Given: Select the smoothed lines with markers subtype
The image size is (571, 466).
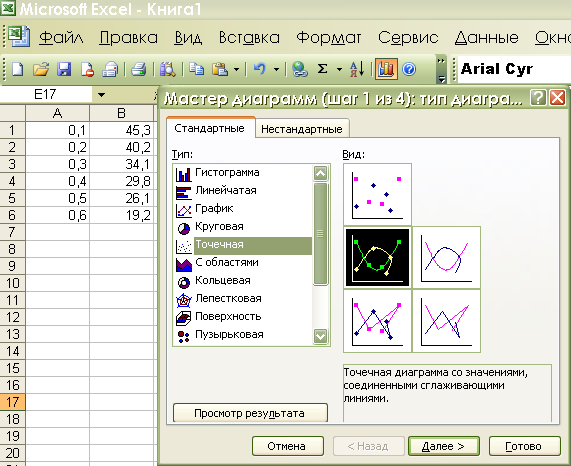Looking at the screenshot, I should pyautogui.click(x=377, y=257).
